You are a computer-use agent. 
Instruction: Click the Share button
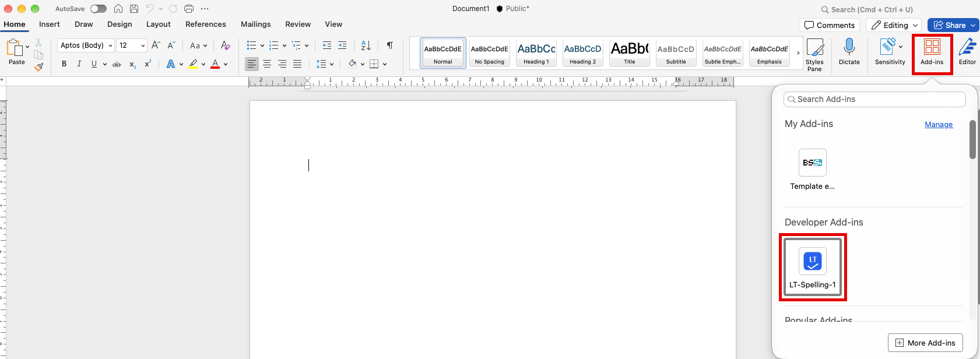pyautogui.click(x=953, y=25)
